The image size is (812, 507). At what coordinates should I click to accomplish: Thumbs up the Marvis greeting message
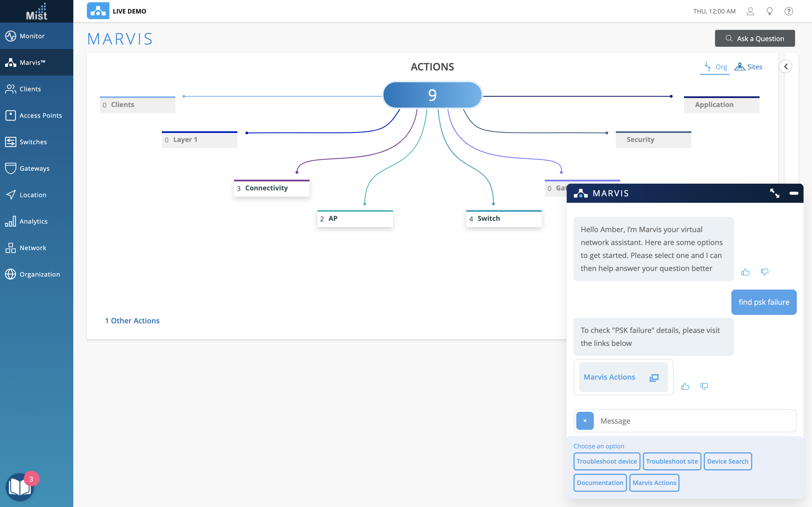point(745,272)
